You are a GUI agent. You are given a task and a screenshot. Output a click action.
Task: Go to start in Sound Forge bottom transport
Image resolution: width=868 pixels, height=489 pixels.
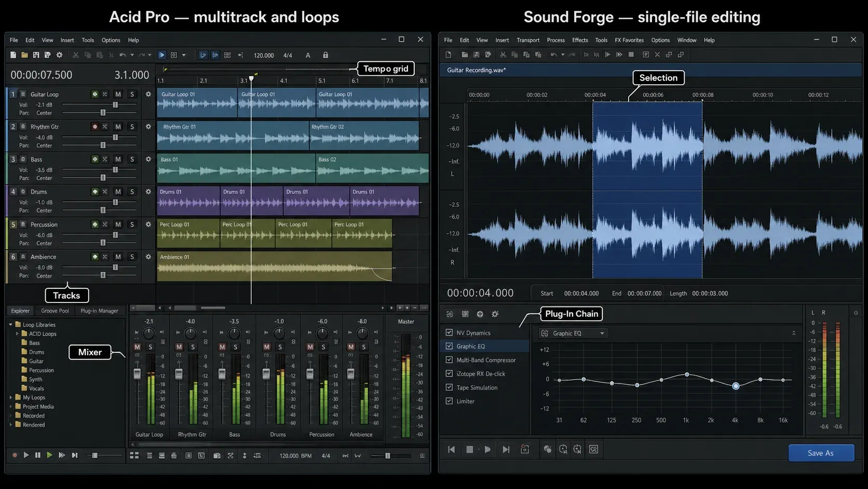point(452,450)
